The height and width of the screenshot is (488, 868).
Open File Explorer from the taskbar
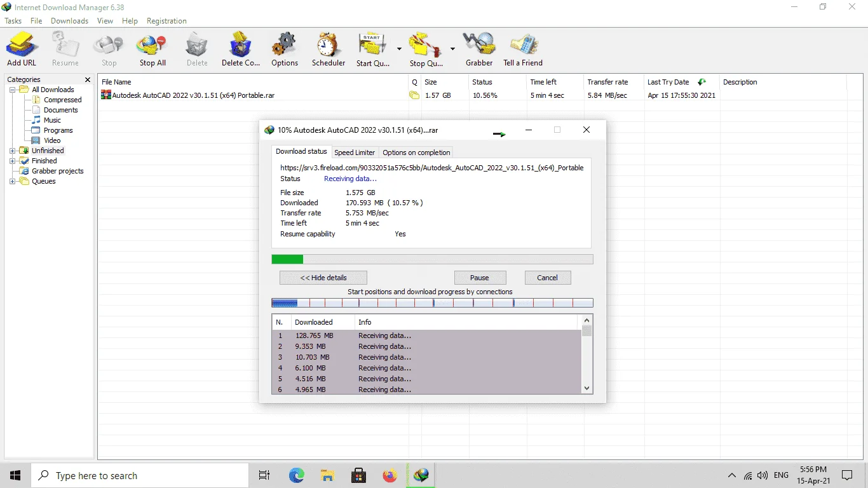pos(327,475)
